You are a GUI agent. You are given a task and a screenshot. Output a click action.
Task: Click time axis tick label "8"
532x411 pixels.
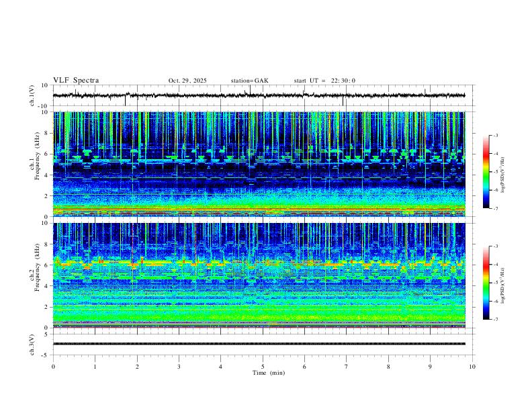coord(388,367)
